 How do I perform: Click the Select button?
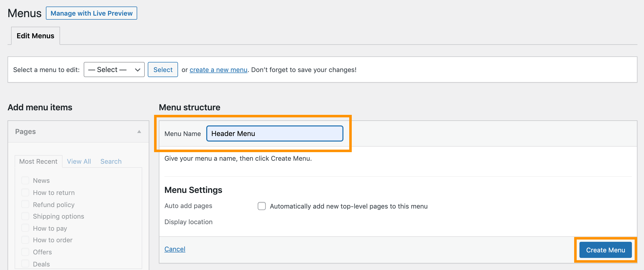click(x=163, y=70)
